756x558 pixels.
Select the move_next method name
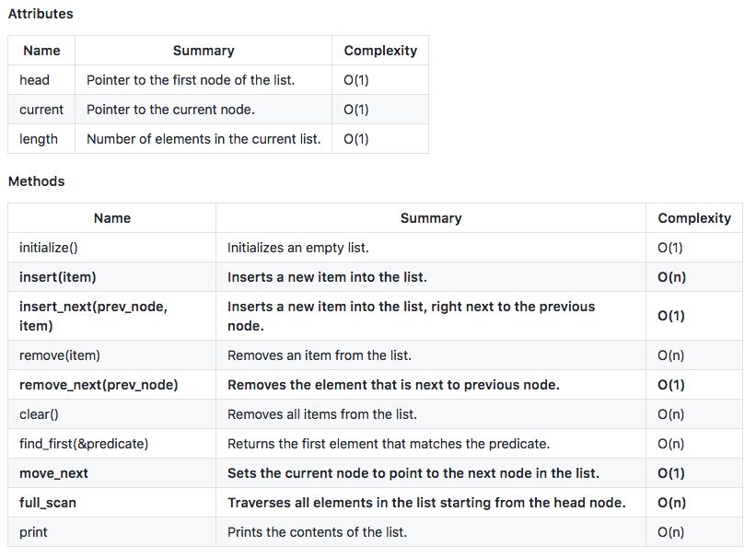click(x=53, y=473)
